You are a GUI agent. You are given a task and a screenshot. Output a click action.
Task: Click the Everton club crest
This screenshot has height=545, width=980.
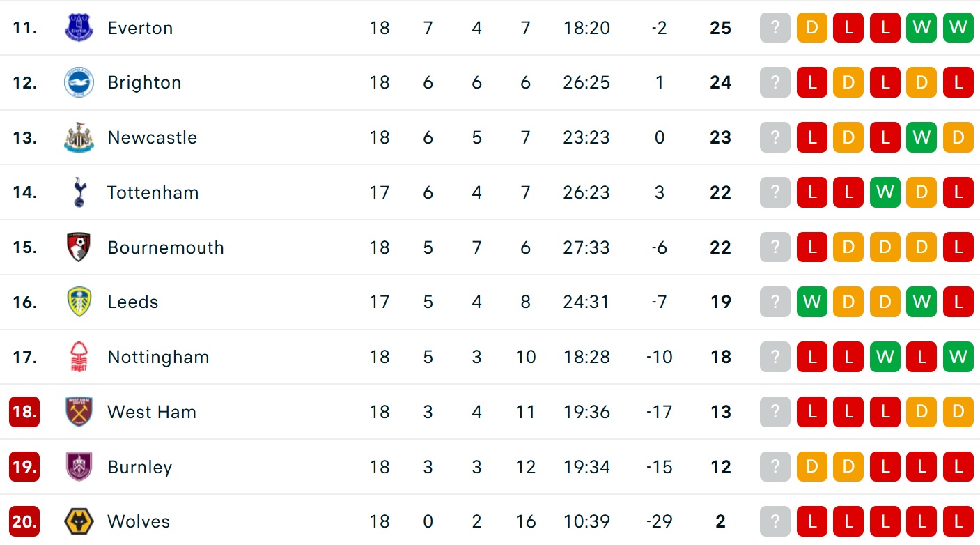pyautogui.click(x=79, y=28)
